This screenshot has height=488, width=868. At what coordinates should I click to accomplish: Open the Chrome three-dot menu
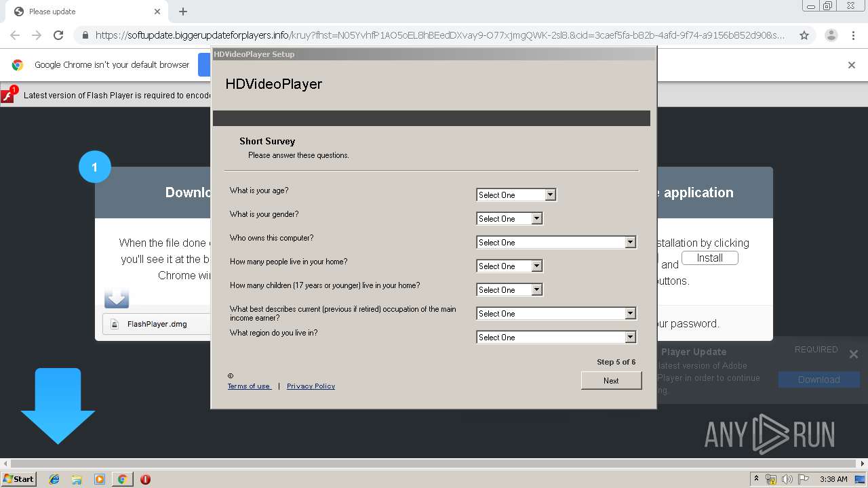(x=853, y=35)
